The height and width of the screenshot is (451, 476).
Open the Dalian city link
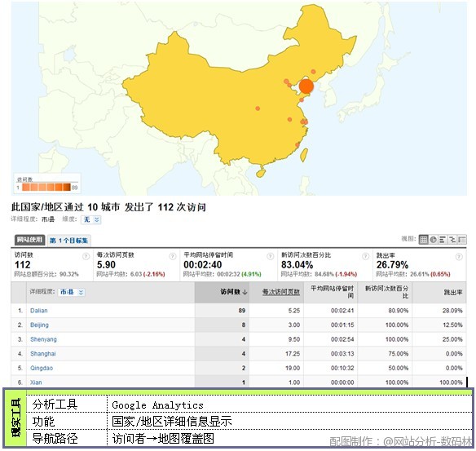[39, 311]
